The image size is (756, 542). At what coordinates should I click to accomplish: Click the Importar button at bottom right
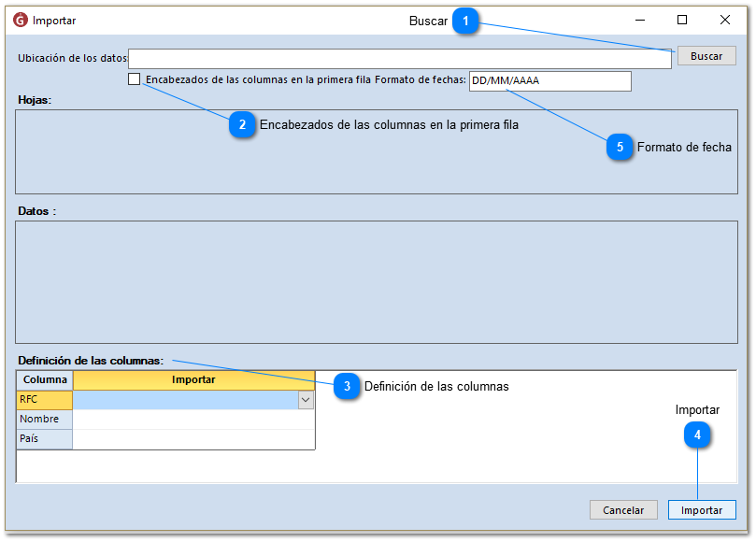(701, 510)
